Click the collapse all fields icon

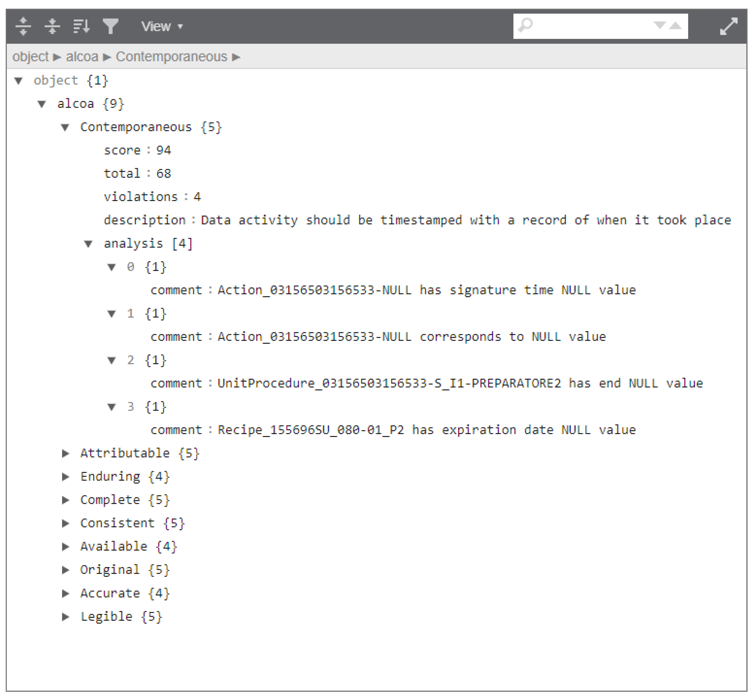[x=52, y=26]
